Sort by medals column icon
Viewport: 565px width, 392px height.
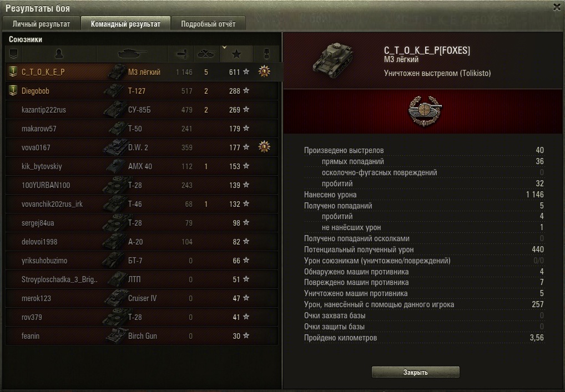[x=266, y=54]
